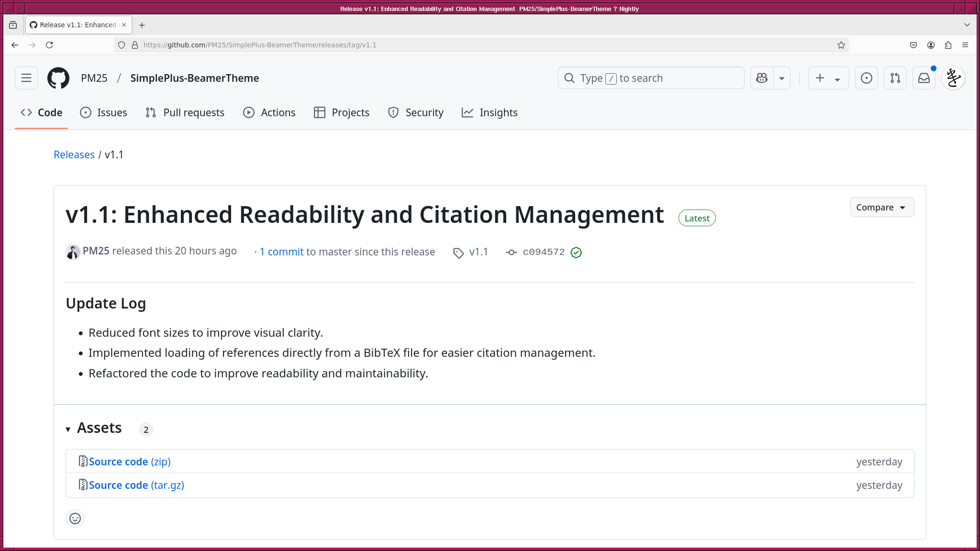Add an emoji reaction to the release

pos(75,518)
